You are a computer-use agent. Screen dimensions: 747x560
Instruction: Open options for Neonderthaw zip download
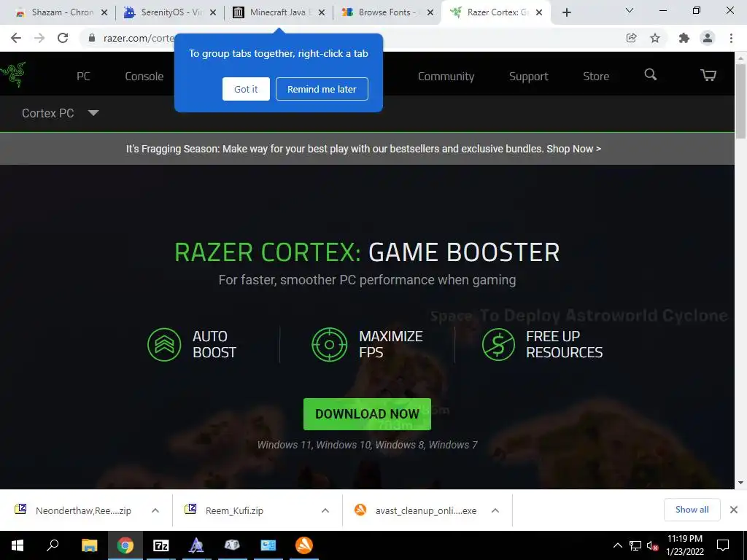click(155, 510)
